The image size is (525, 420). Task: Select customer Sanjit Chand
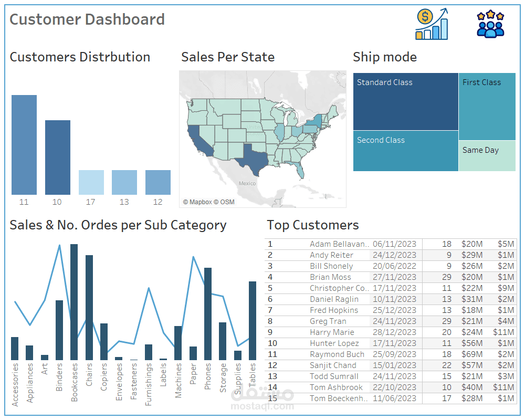pyautogui.click(x=333, y=365)
